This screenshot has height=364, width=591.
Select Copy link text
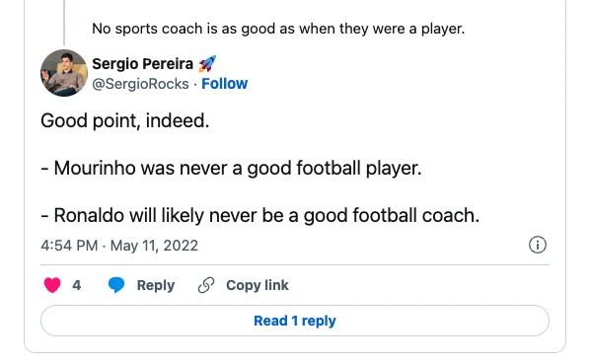[x=258, y=285]
